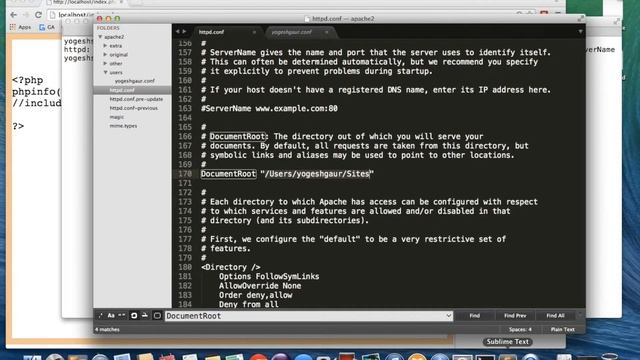Click the Options FollowSymLinks line
Image resolution: width=640 pixels, height=360 pixels.
[x=269, y=276]
